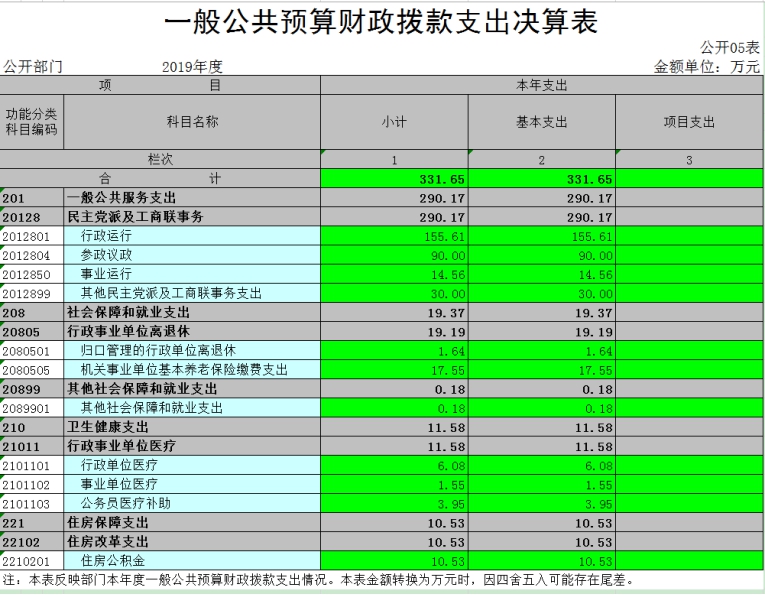Viewport: 765px width, 595px height.
Task: Click the 本年支出 header cell
Action: pyautogui.click(x=541, y=86)
